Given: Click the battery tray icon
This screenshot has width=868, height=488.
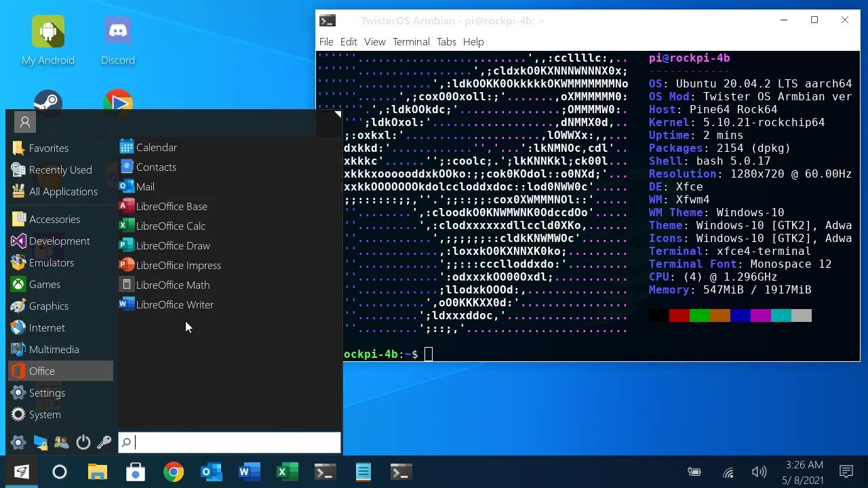Looking at the screenshot, I should click(694, 472).
